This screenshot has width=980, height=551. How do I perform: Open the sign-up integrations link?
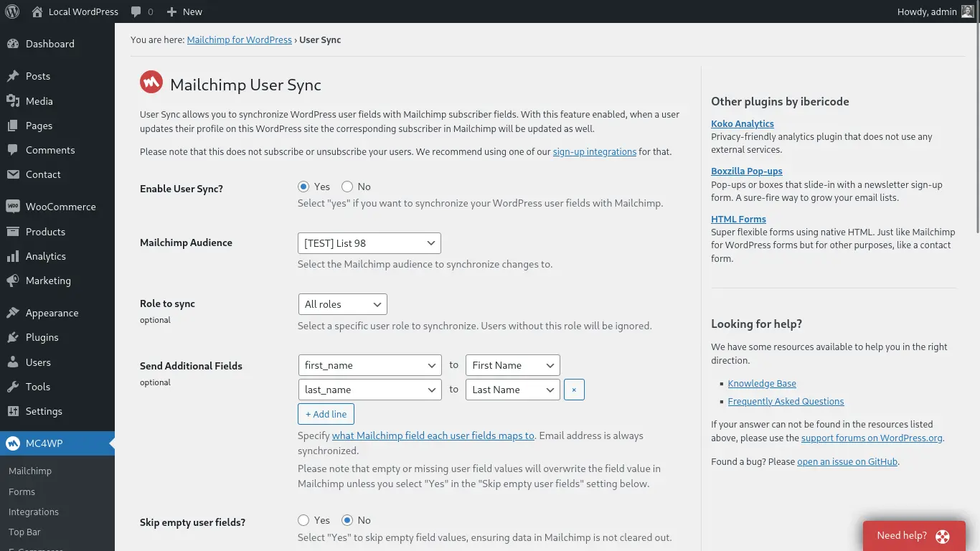pos(595,152)
